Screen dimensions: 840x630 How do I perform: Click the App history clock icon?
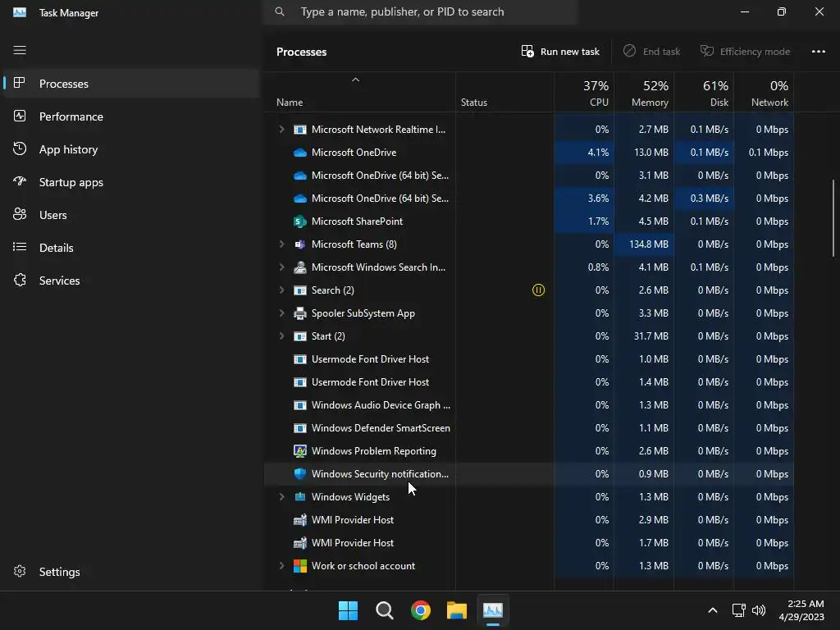(20, 149)
